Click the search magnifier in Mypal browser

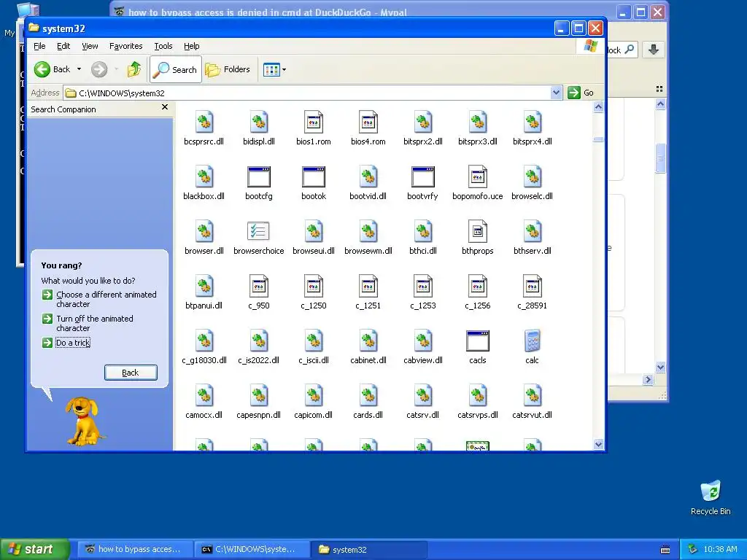[x=630, y=49]
